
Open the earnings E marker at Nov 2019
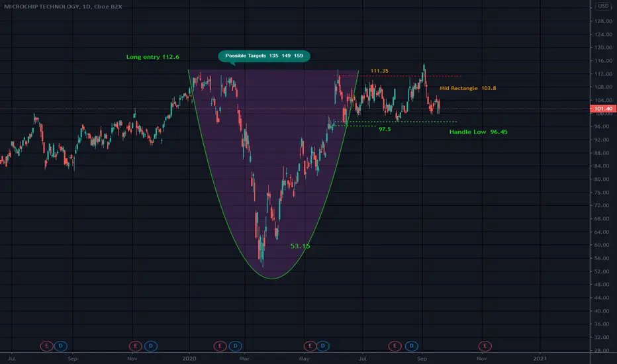[x=135, y=346]
